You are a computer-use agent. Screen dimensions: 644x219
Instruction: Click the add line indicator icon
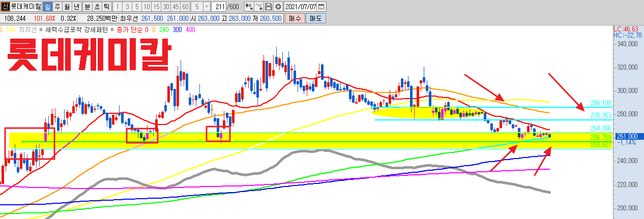tap(259, 7)
